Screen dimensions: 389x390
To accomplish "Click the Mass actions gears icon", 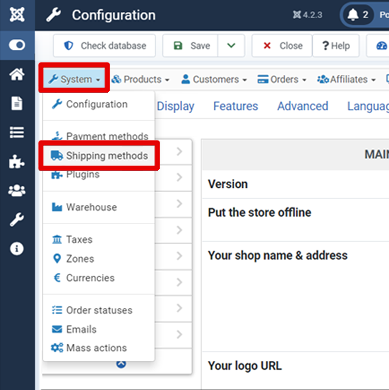I will 57,348.
